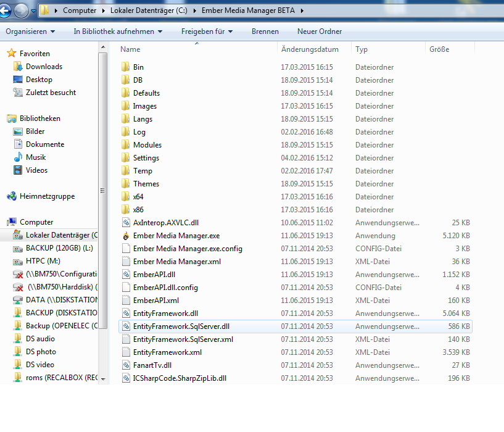
Task: Expand breadcrumb arrow after Ember Media Manager BETA
Action: [x=302, y=10]
